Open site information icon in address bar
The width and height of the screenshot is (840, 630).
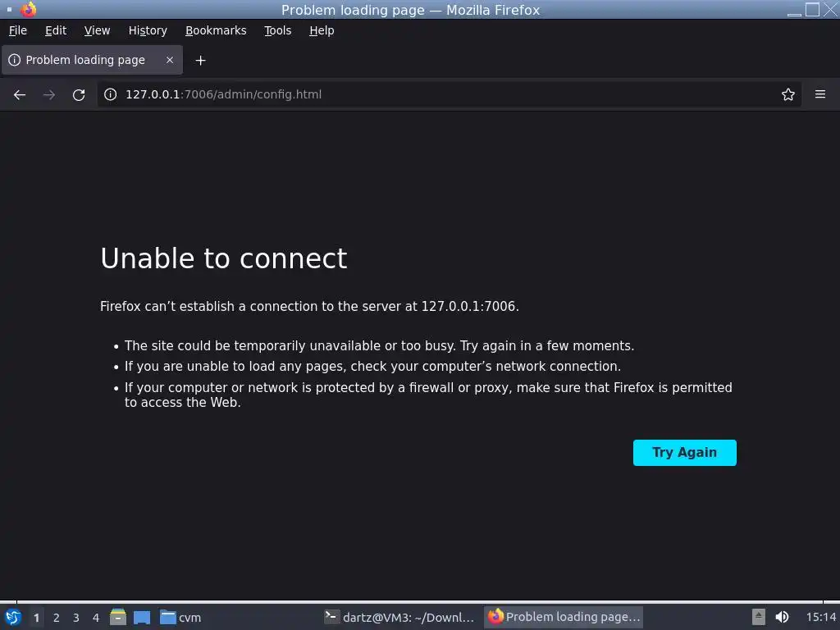tap(111, 94)
